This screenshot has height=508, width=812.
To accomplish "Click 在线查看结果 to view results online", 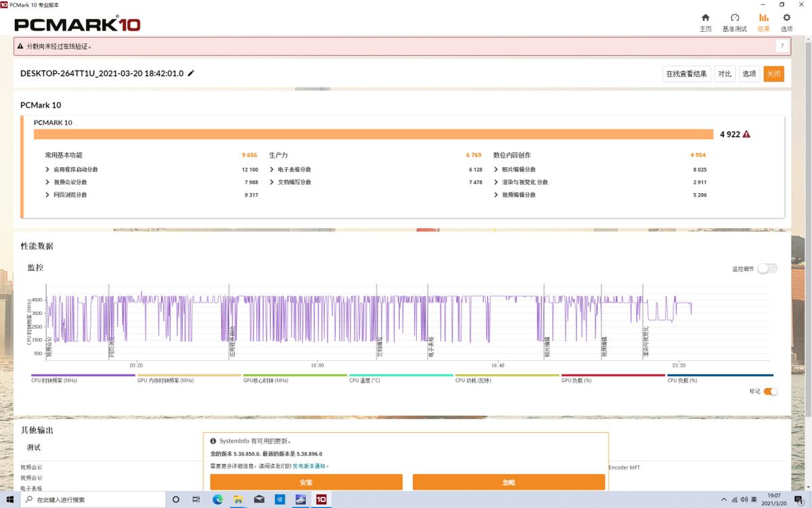I will (686, 74).
